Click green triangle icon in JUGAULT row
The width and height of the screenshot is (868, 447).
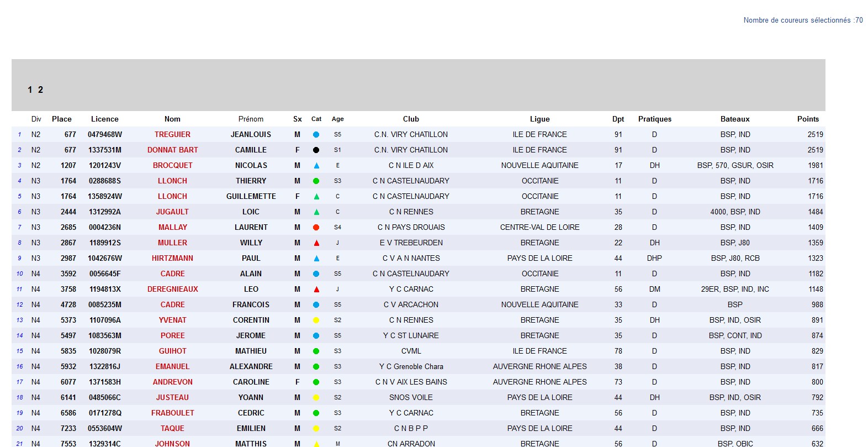316,212
